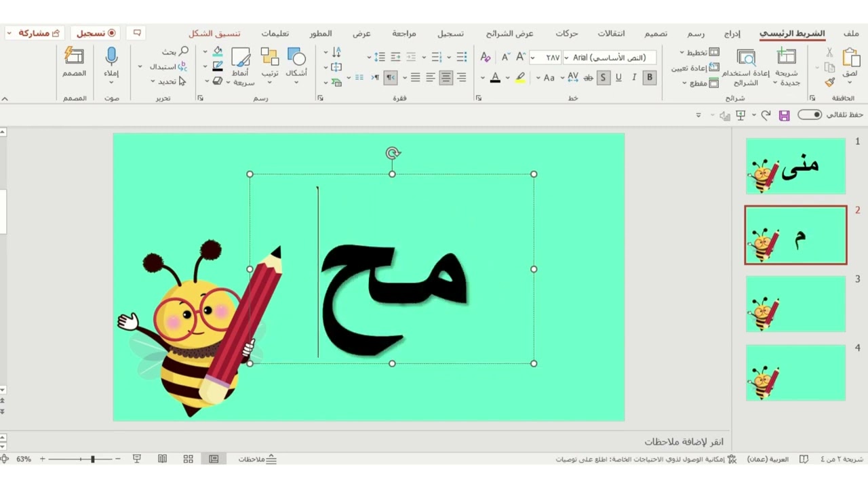868x488 pixels.
Task: Open Font dialog launcher in خط group
Action: [478, 98]
